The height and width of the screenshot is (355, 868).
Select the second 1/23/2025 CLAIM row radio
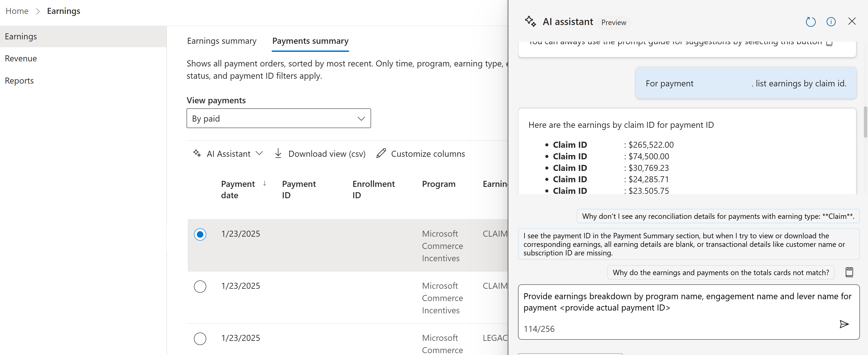(200, 286)
